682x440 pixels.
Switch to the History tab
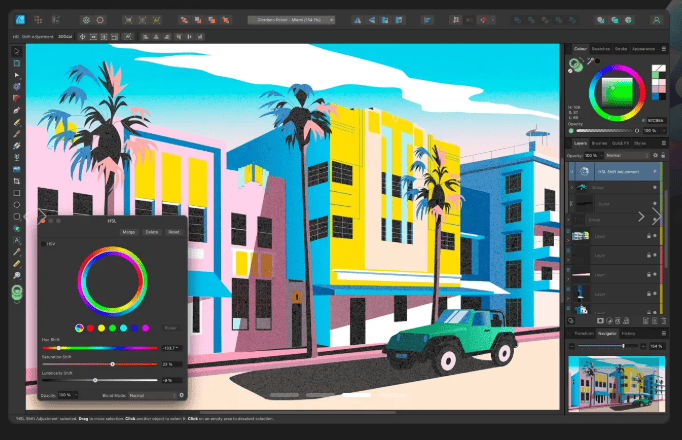click(x=628, y=333)
